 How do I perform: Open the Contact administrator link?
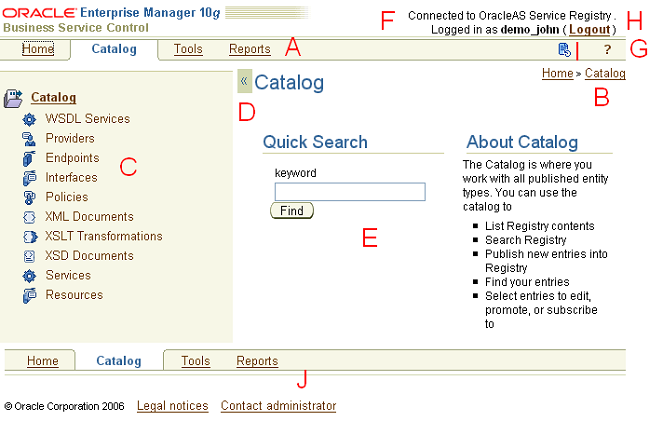click(x=278, y=406)
